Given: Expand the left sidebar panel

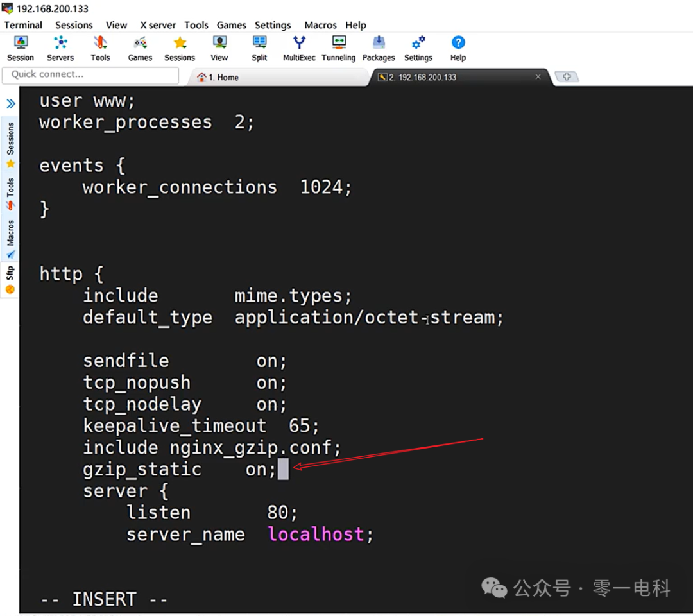Looking at the screenshot, I should click(x=10, y=103).
